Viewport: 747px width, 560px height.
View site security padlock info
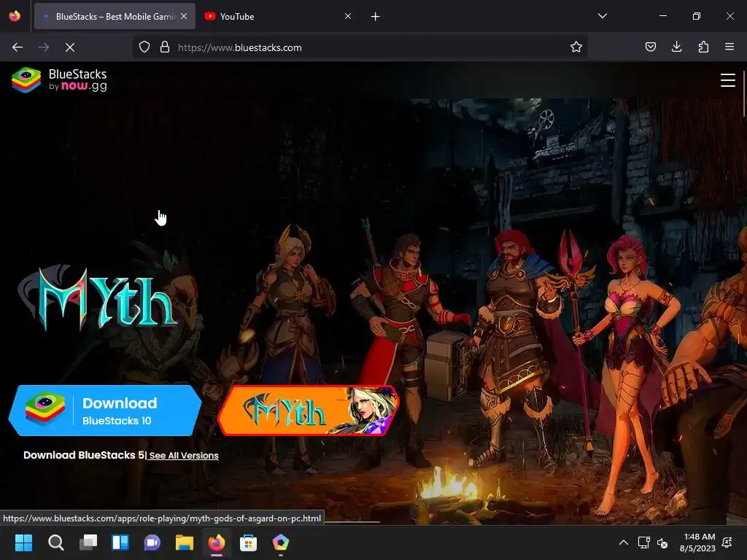(x=165, y=47)
